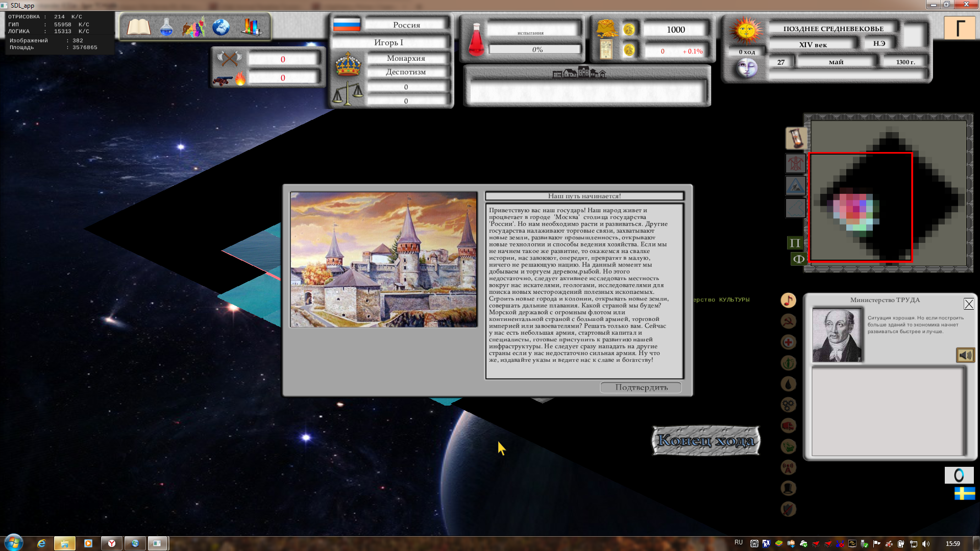
Task: Select the oil drop resources icon
Action: pos(789,384)
